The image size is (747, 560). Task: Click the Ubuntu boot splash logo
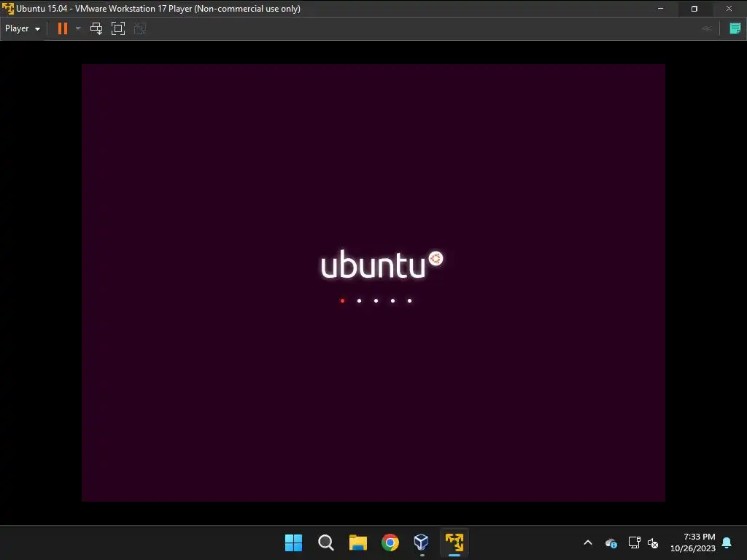382,265
